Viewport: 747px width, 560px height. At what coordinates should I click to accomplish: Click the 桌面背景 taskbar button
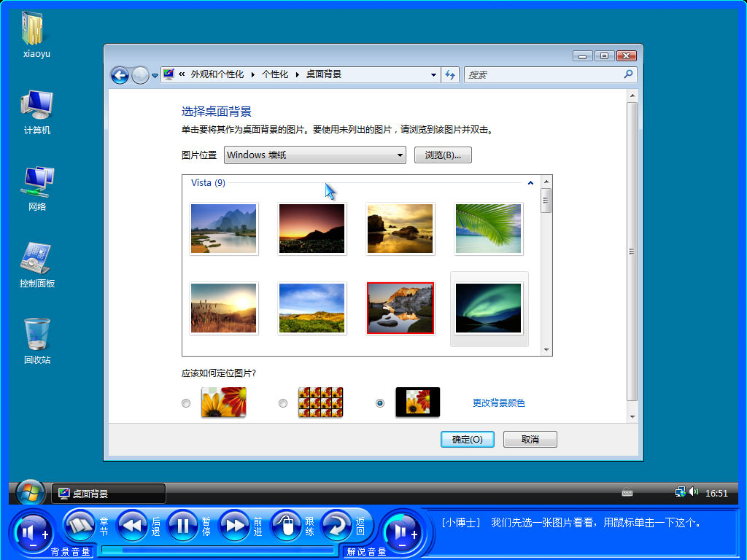(109, 494)
